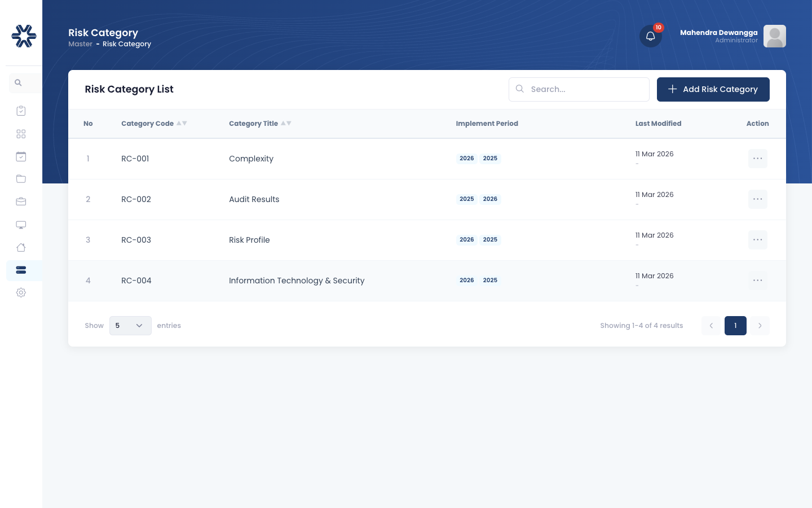Screen dimensions: 812x508
Task: Click 2026 period tag in Complexity row
Action: pos(467,159)
